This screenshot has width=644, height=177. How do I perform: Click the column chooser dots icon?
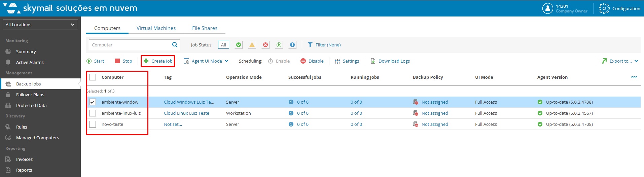click(634, 77)
